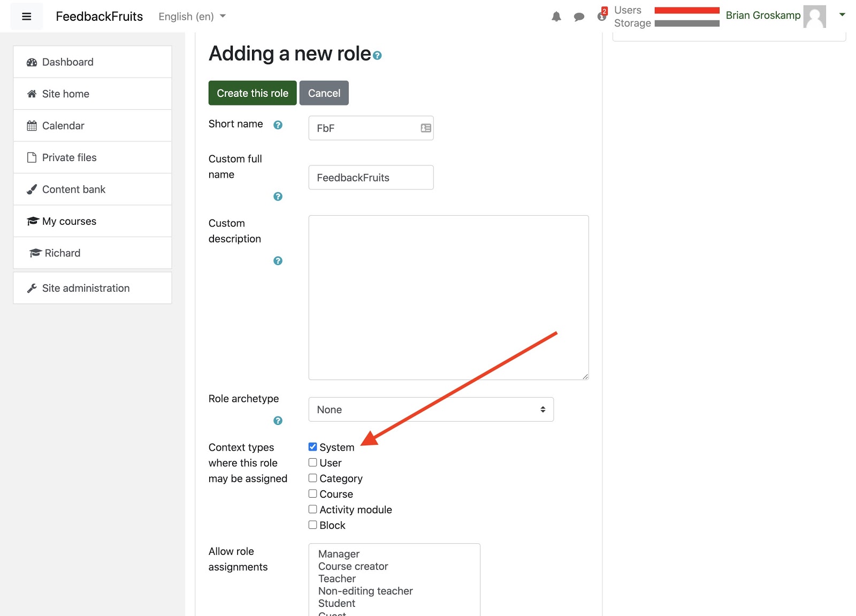Expand the user menu arrow
The height and width of the screenshot is (616, 856).
[842, 15]
